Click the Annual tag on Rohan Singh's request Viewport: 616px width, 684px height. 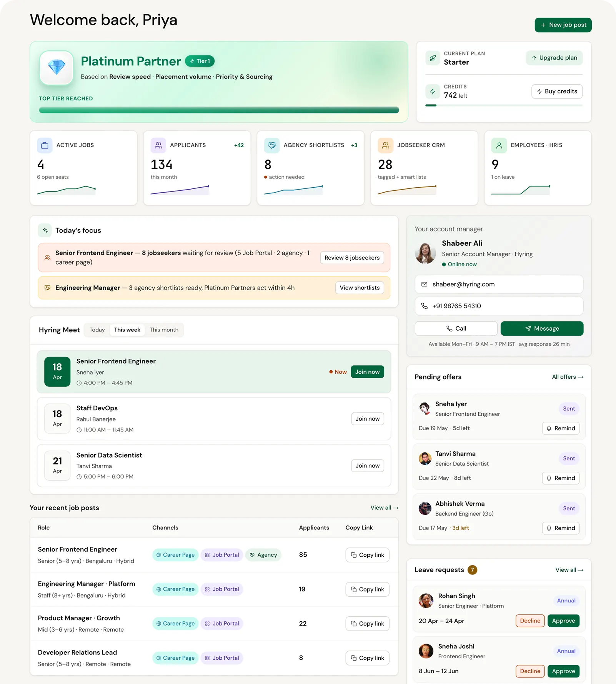click(x=566, y=601)
